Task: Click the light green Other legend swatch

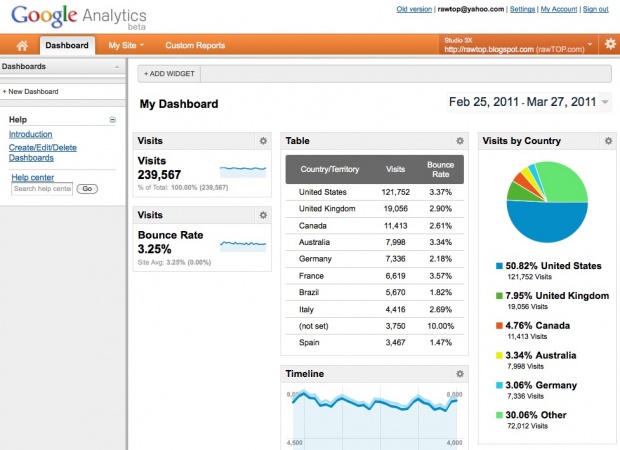Action: click(499, 415)
